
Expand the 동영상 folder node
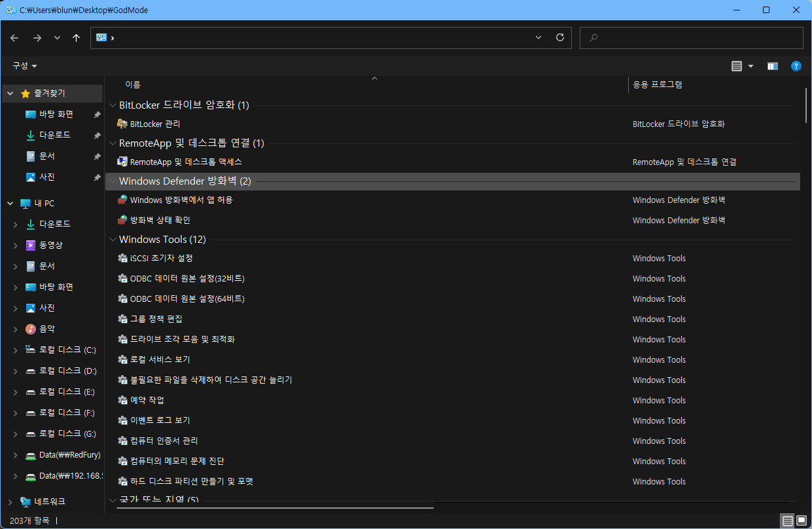pos(16,246)
